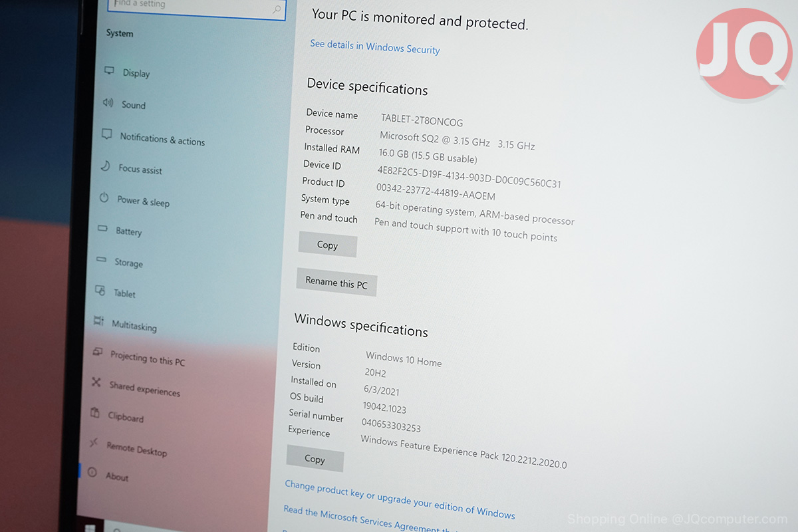Click Windows Feature Experience Pack value
The width and height of the screenshot is (798, 532).
(x=464, y=452)
